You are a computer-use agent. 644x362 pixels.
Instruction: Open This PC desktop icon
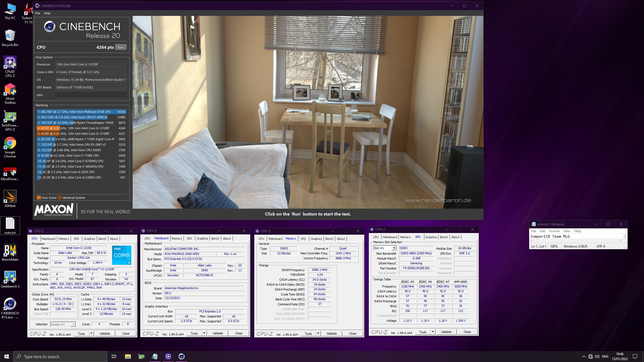[x=10, y=12]
